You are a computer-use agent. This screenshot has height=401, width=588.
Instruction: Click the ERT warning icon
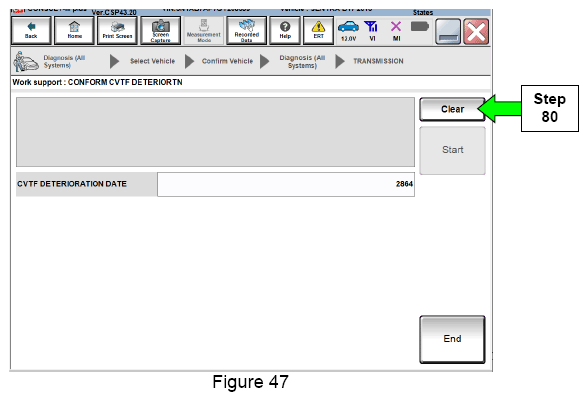(x=318, y=30)
